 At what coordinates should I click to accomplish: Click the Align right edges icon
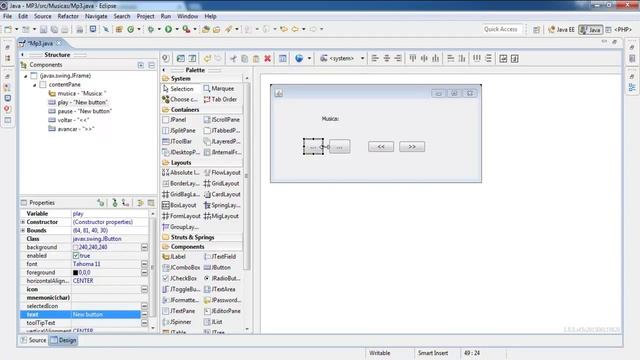(x=398, y=58)
